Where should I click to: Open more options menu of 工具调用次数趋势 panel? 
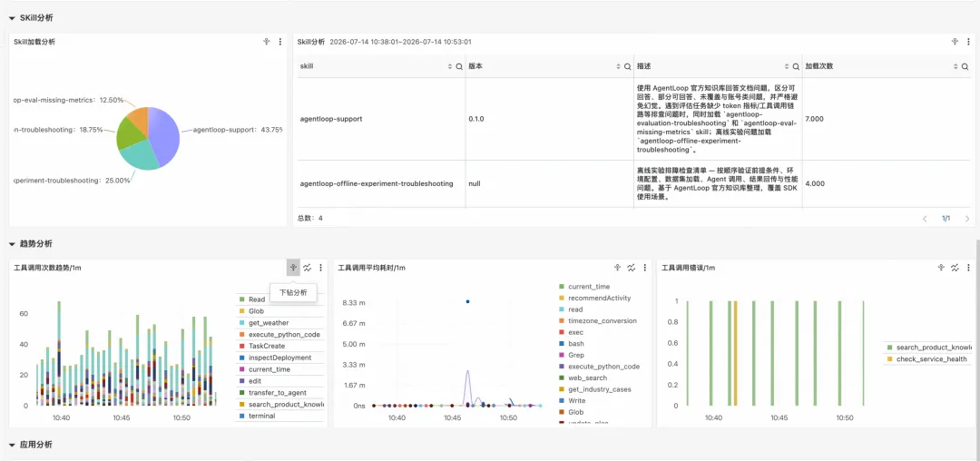pos(320,268)
